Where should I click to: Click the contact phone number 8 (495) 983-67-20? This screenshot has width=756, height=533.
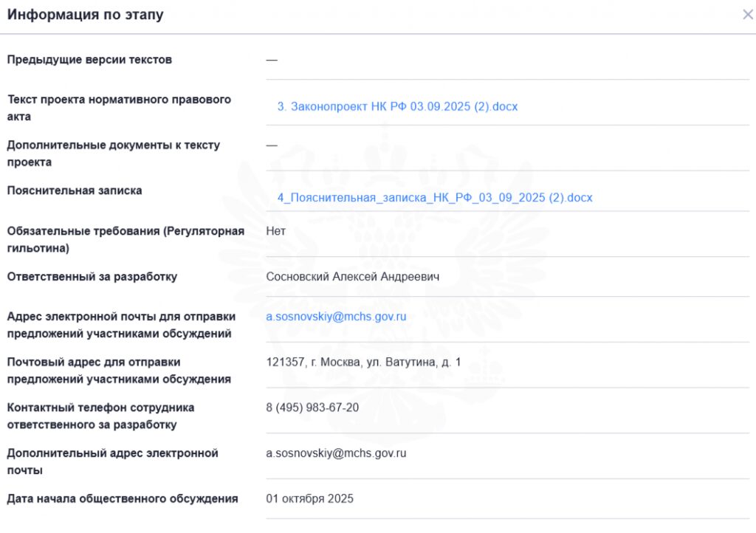[x=312, y=408]
